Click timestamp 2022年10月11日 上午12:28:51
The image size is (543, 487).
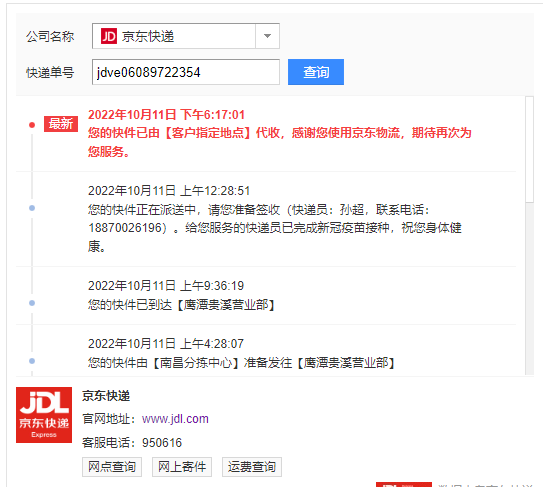click(x=169, y=191)
